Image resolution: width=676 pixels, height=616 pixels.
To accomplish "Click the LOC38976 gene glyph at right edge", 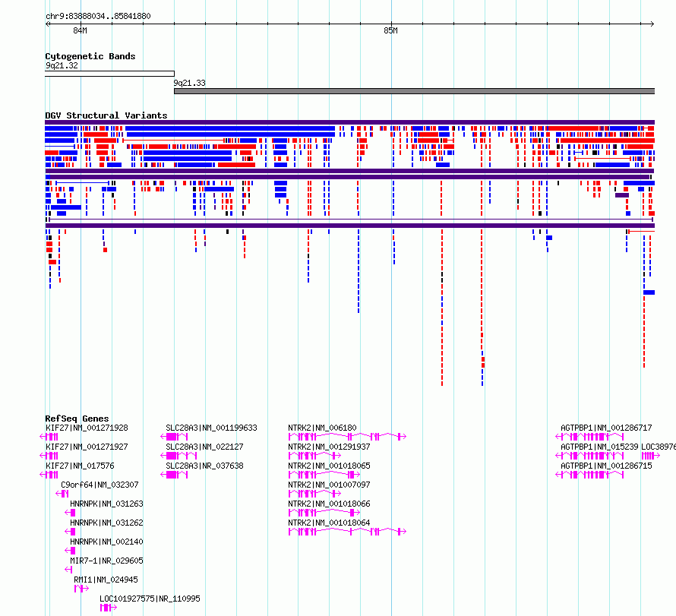I will [651, 456].
